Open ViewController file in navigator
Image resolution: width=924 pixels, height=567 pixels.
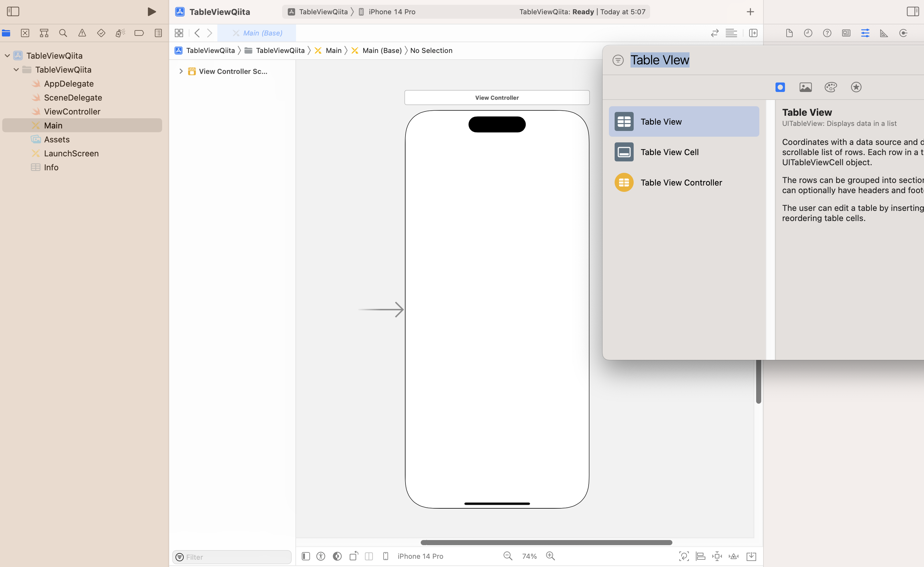tap(72, 111)
